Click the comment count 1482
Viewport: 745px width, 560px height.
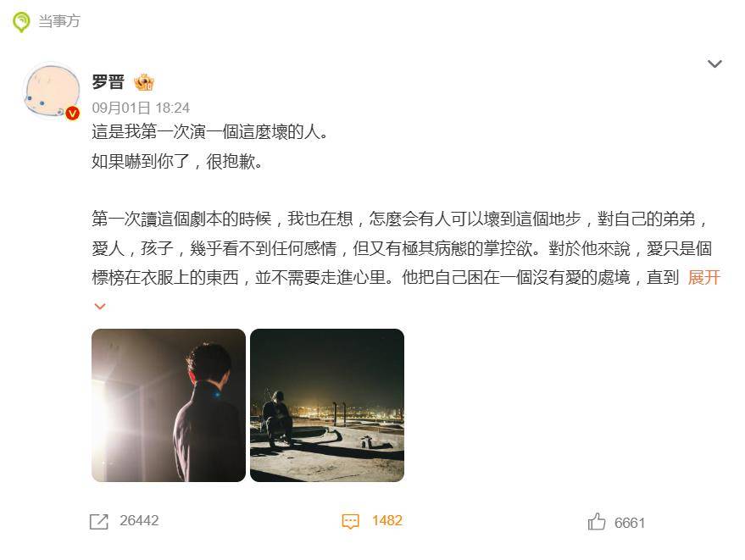click(x=387, y=520)
